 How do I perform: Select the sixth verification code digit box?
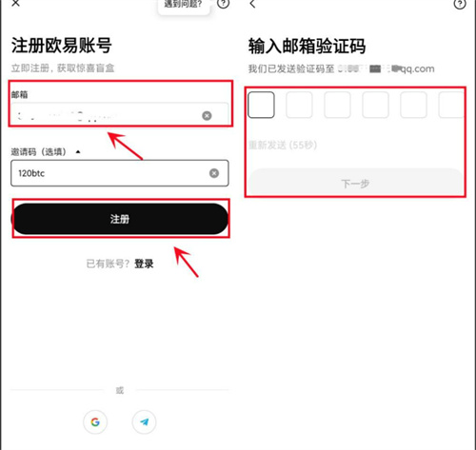451,105
